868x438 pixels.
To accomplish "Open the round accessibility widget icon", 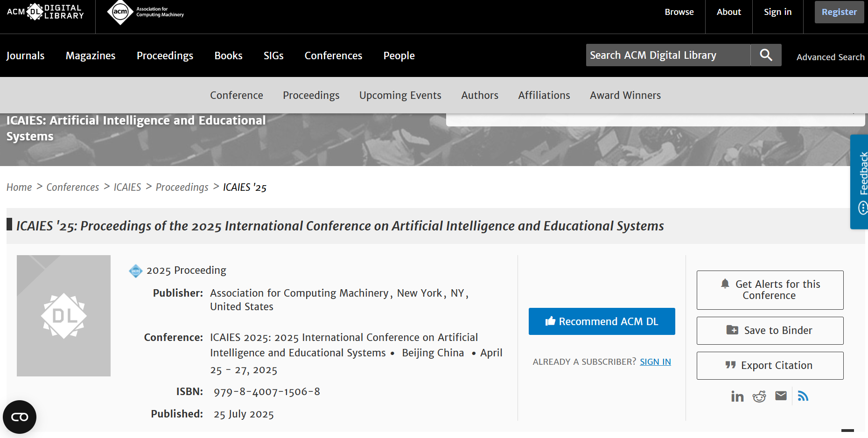I will click(20, 417).
